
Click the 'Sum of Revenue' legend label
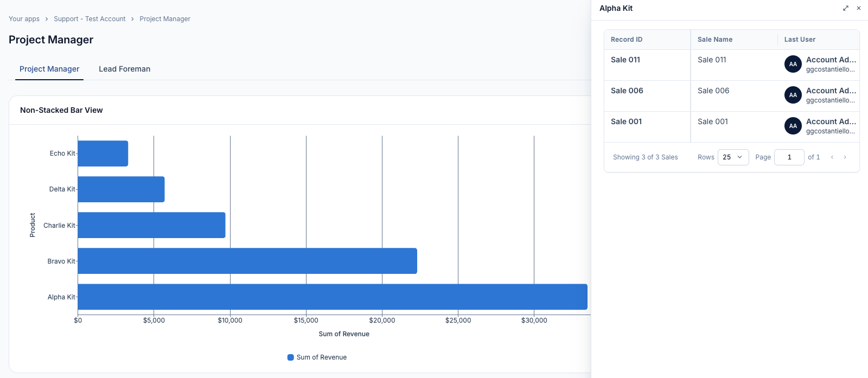click(322, 357)
